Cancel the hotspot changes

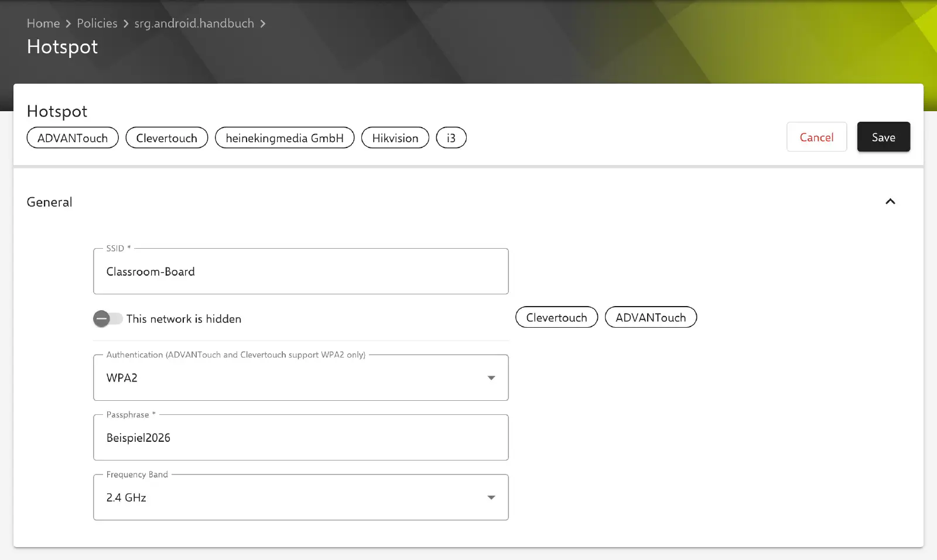click(x=817, y=137)
